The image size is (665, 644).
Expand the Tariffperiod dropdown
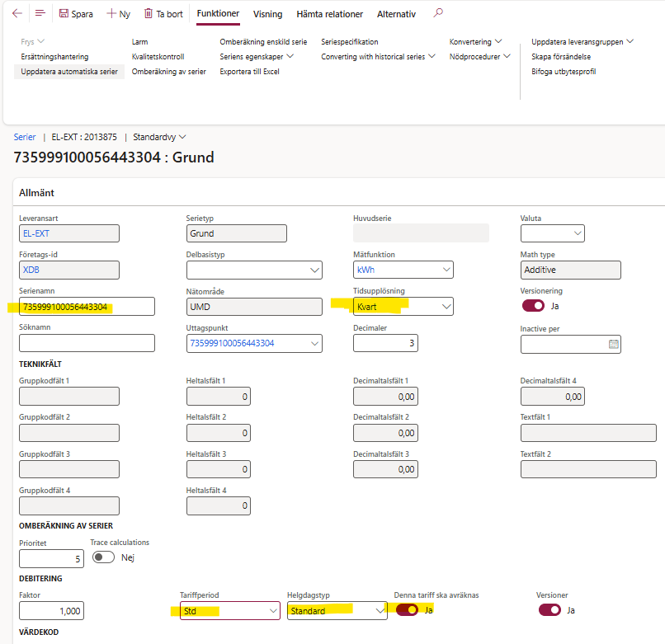273,611
